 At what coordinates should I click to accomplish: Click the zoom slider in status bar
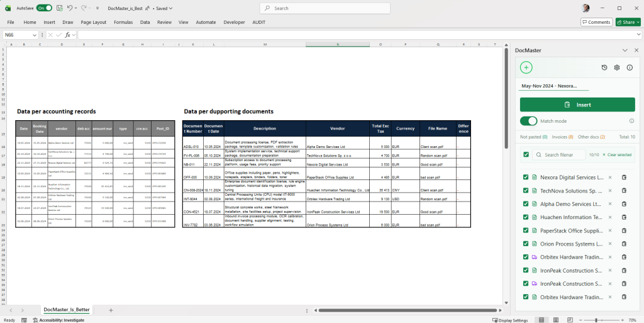pyautogui.click(x=601, y=320)
